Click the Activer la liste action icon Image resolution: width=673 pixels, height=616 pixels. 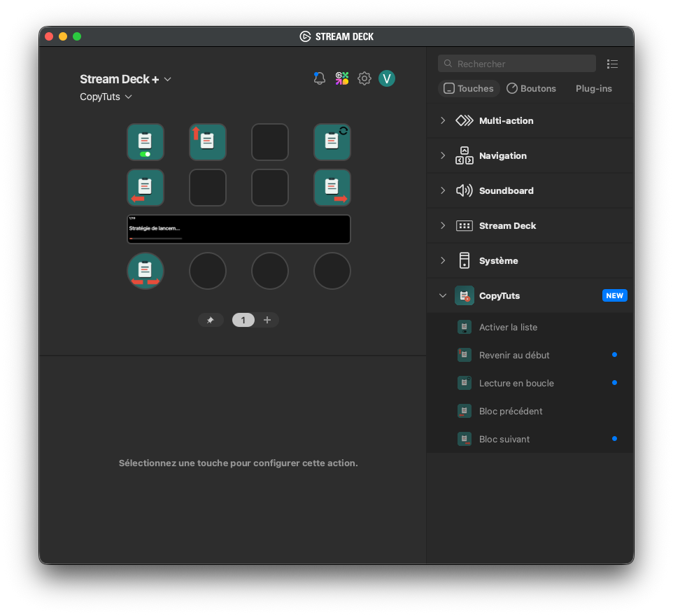coord(465,327)
